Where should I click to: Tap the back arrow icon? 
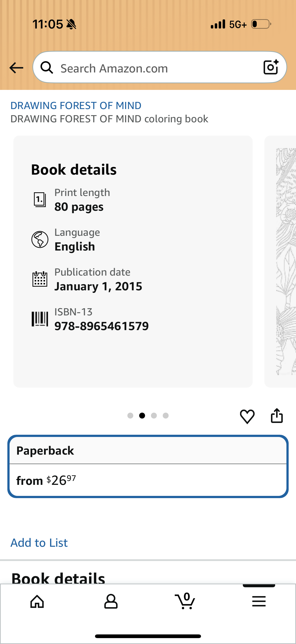16,68
